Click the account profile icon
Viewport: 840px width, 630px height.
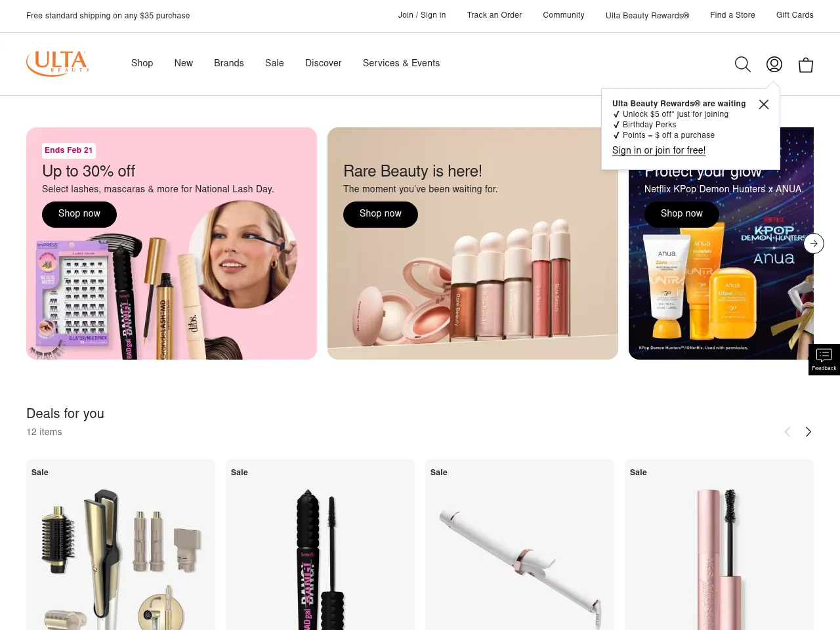coord(774,64)
